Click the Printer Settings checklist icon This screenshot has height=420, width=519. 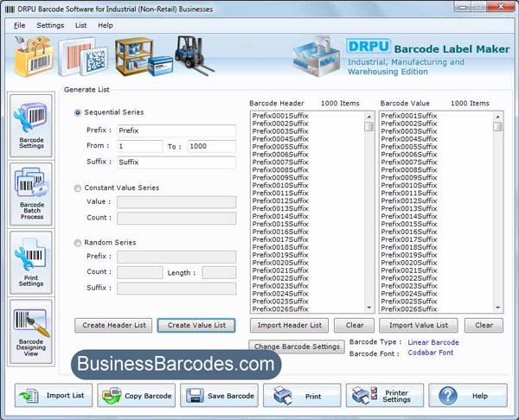[x=364, y=396]
